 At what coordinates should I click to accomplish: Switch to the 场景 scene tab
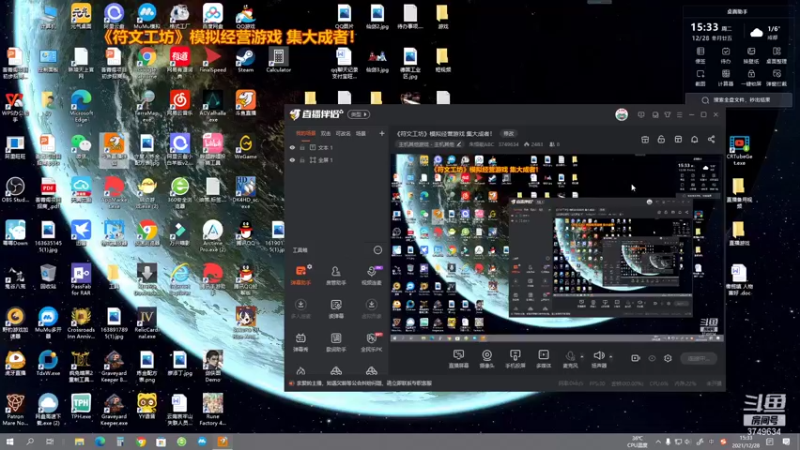pos(361,134)
